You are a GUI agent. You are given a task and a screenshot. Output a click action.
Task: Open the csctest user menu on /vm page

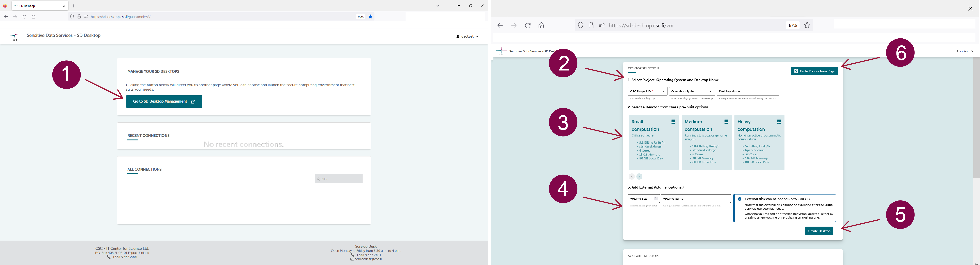pos(965,51)
